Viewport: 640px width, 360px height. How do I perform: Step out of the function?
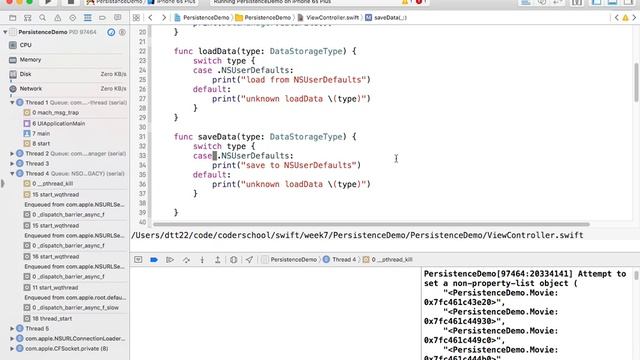218,260
